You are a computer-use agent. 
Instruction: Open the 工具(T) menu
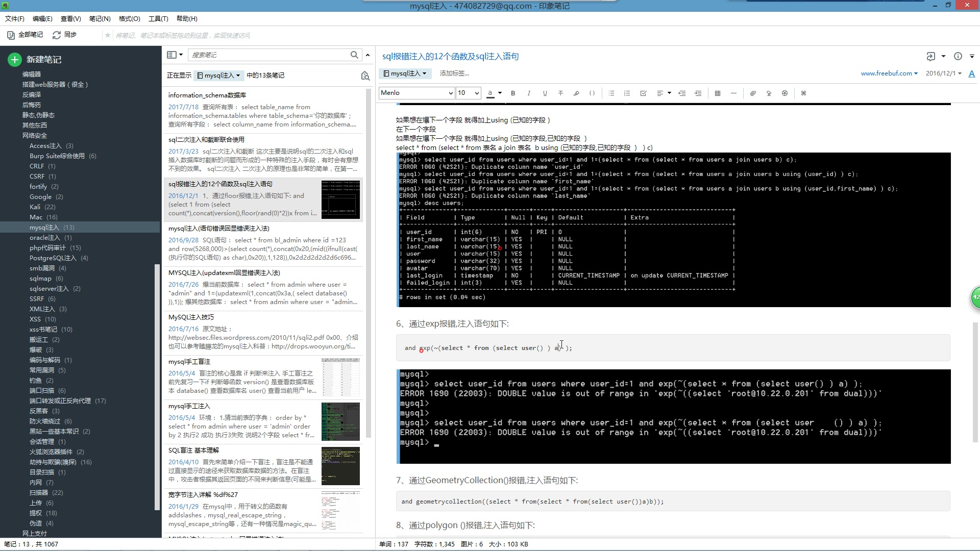[158, 18]
